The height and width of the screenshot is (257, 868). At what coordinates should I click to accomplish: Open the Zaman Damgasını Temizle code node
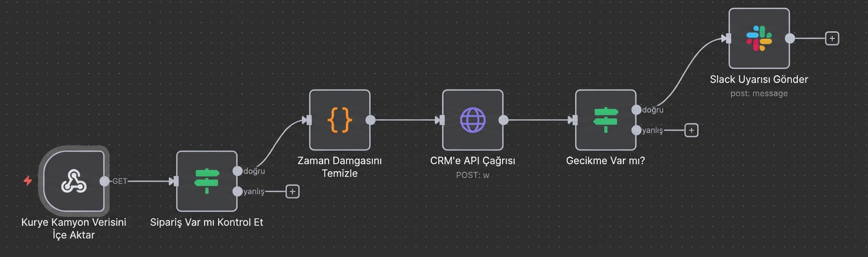(339, 120)
